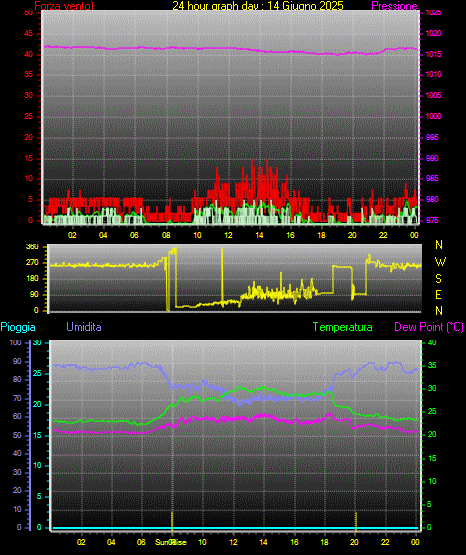Click the red 'Forza vento)' label
Image resolution: width=466 pixels, height=555 pixels.
tap(64, 6)
